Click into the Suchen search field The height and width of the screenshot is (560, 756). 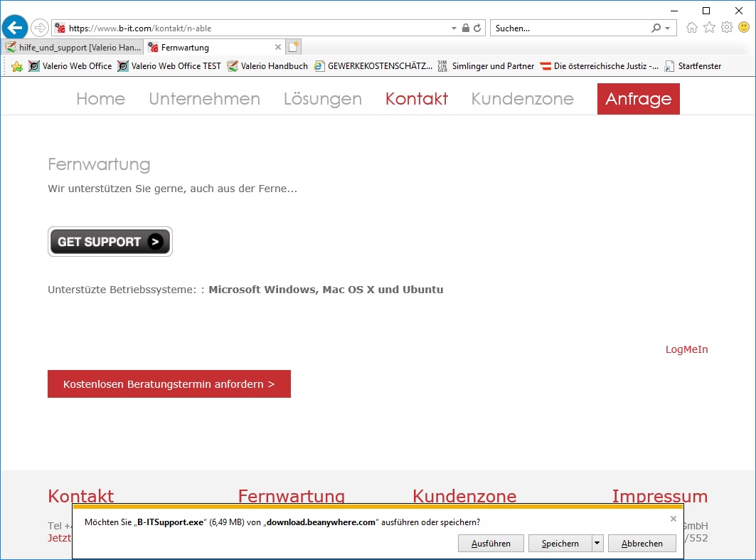click(x=569, y=28)
